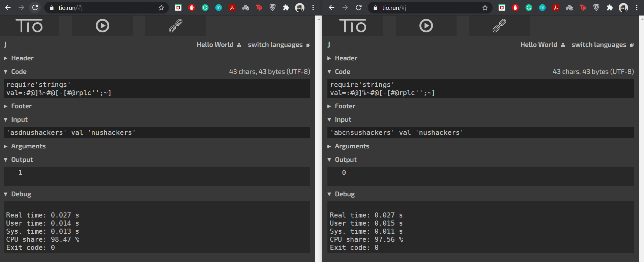Click scrollbar up arrow in left window
The width and height of the screenshot is (644, 262).
[319, 19]
